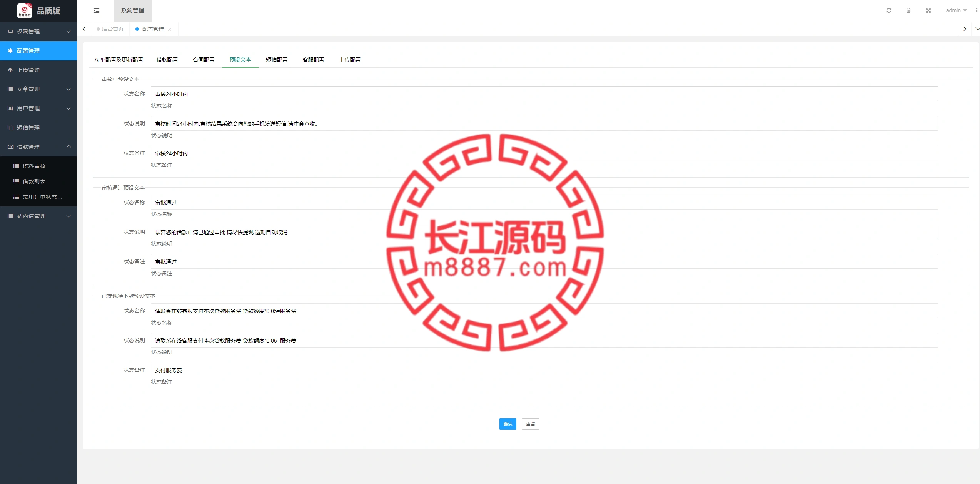Screen dimensions: 980x484
Task: Click the blue 确认 button
Action: [508, 424]
